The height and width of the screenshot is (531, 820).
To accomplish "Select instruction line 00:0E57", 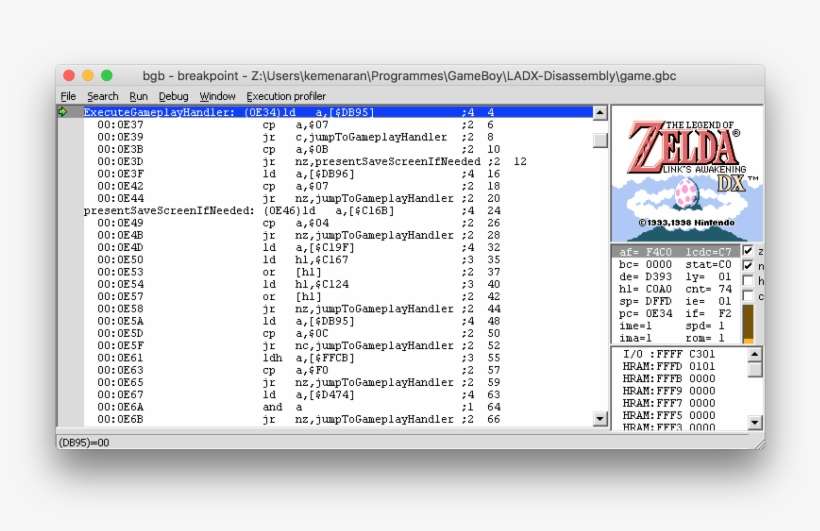I will [x=338, y=297].
